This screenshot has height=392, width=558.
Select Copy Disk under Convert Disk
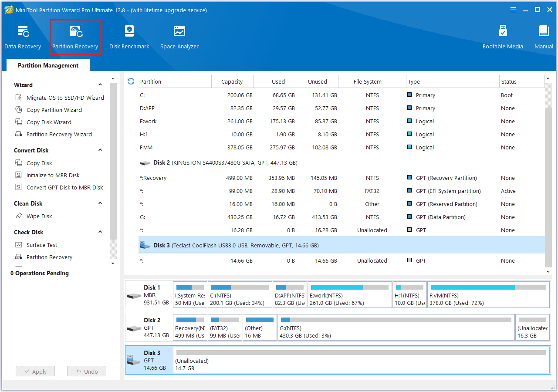point(34,163)
